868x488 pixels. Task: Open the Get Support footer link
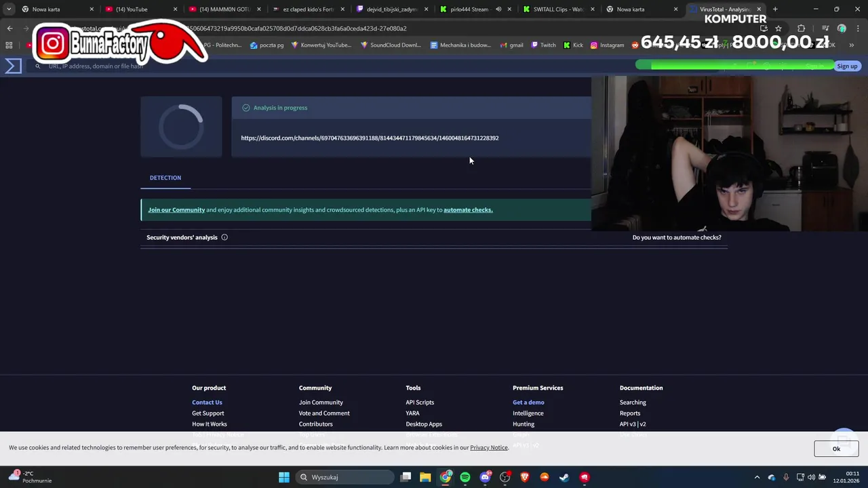208,413
